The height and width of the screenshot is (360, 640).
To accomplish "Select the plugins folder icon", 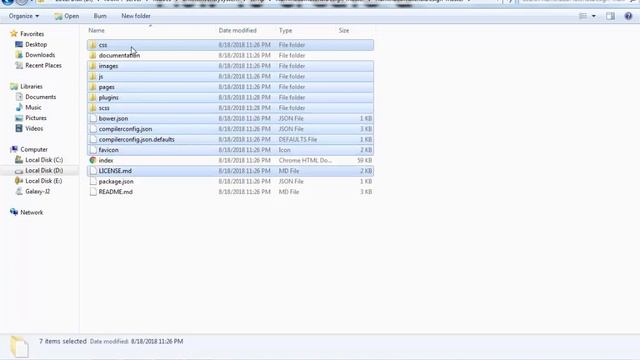I will click(93, 98).
